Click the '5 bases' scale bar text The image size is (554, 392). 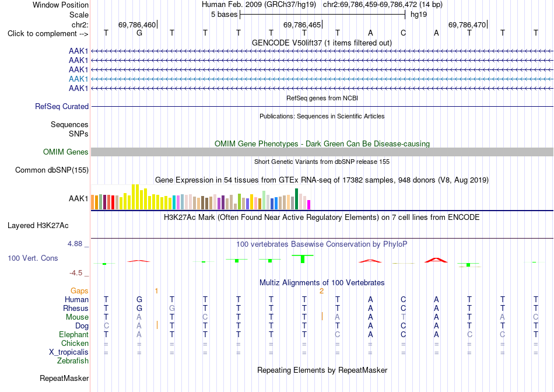[225, 15]
